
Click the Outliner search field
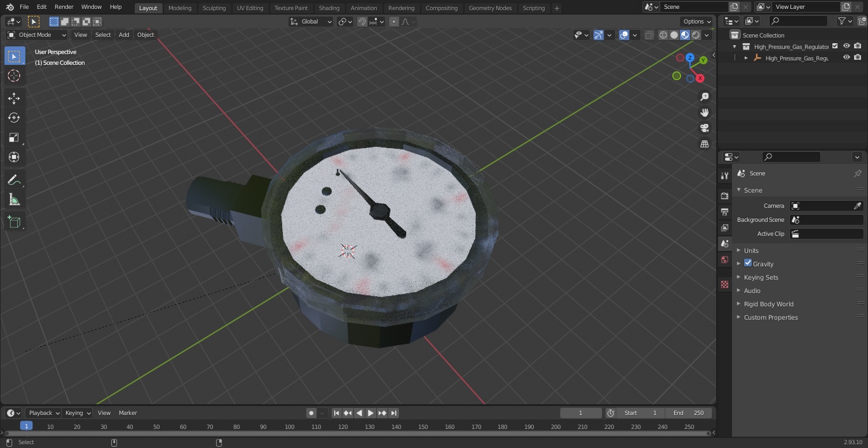tap(797, 21)
